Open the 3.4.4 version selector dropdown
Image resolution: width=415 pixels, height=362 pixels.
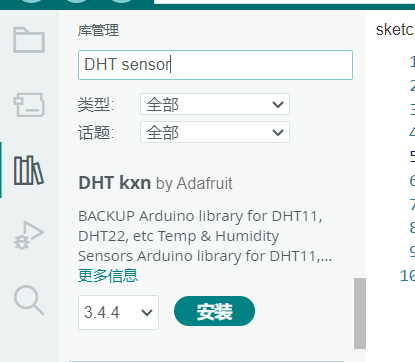pyautogui.click(x=118, y=312)
